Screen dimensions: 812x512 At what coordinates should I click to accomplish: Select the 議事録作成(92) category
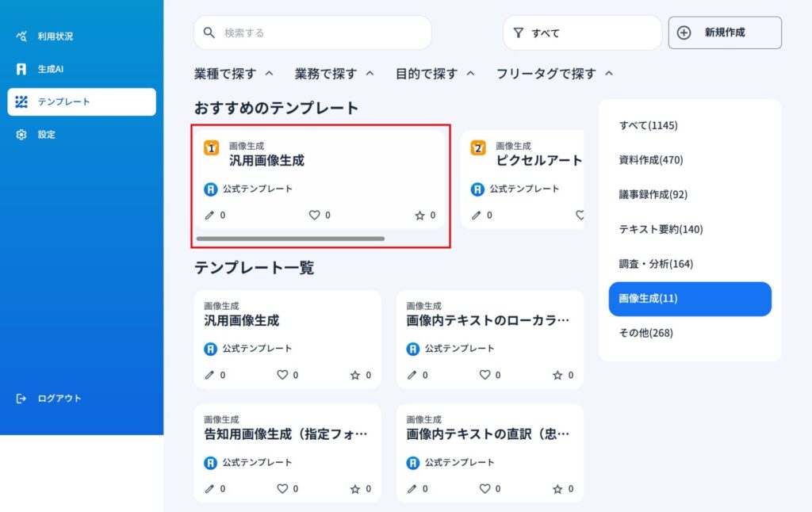click(653, 194)
